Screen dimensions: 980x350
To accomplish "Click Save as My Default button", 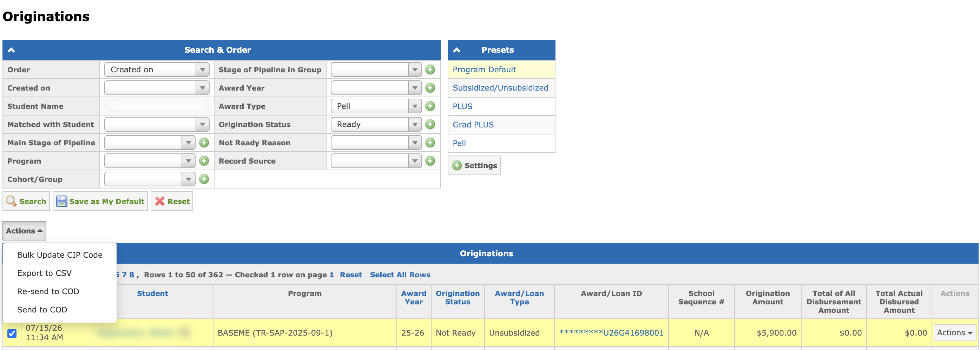I will (x=100, y=201).
